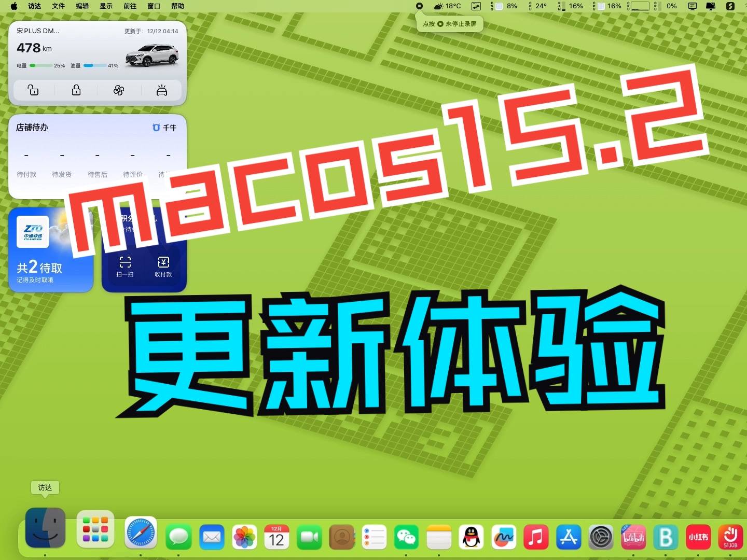Open the 窗口 menu
Viewport: 747px width, 560px height.
point(154,6)
